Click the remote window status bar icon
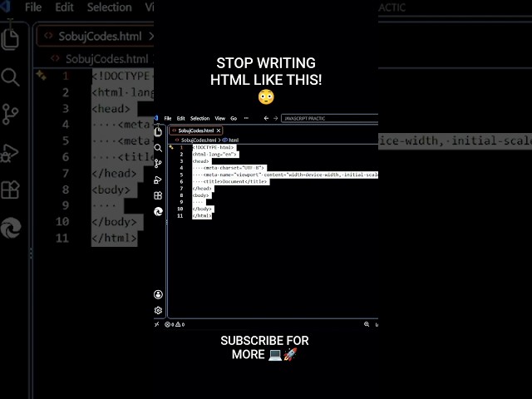This screenshot has height=399, width=532. pyautogui.click(x=157, y=324)
